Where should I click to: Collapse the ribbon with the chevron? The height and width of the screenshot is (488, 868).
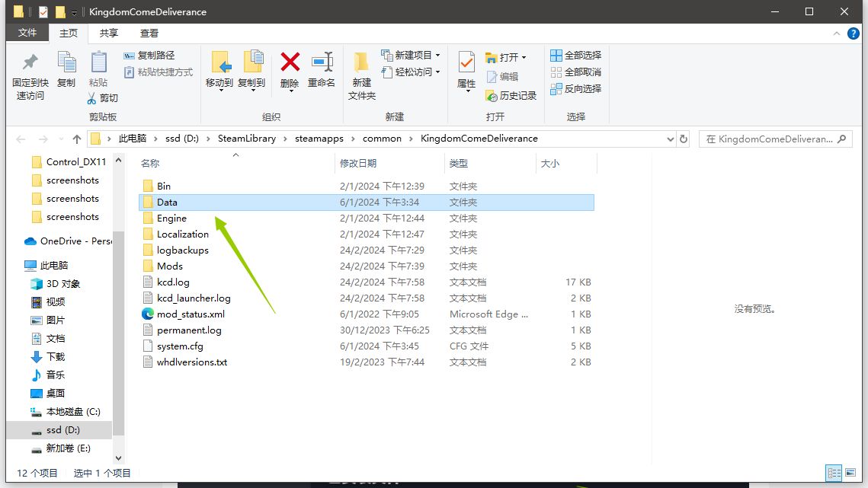[x=837, y=33]
